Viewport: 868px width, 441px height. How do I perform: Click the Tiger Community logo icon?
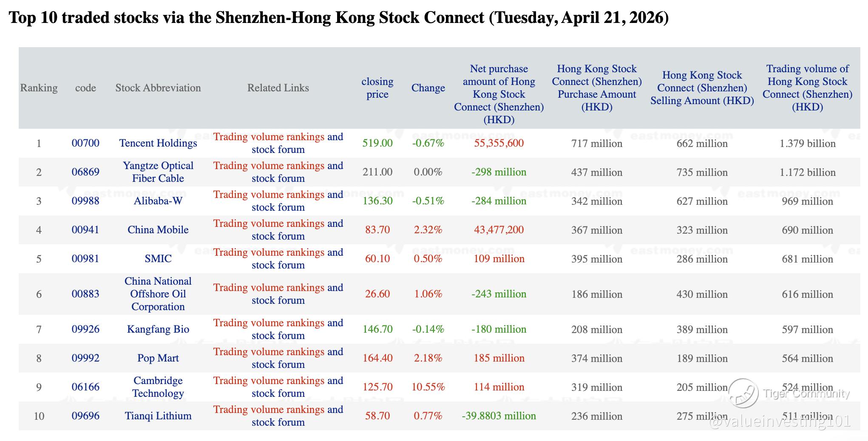coord(743,393)
